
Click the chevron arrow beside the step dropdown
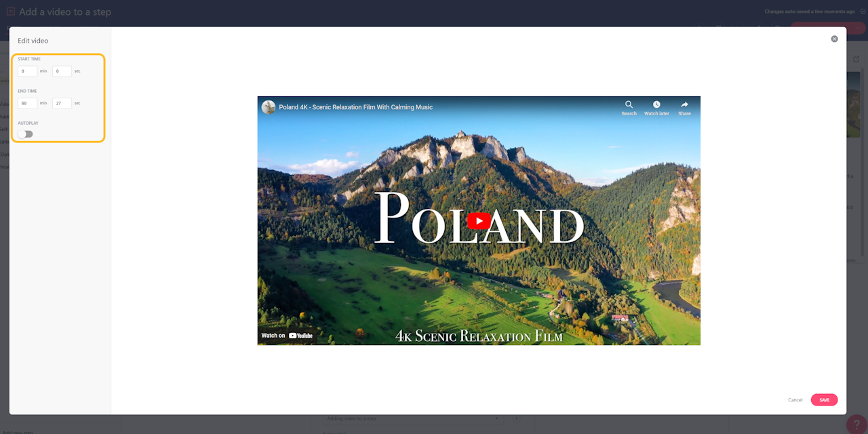(517, 418)
